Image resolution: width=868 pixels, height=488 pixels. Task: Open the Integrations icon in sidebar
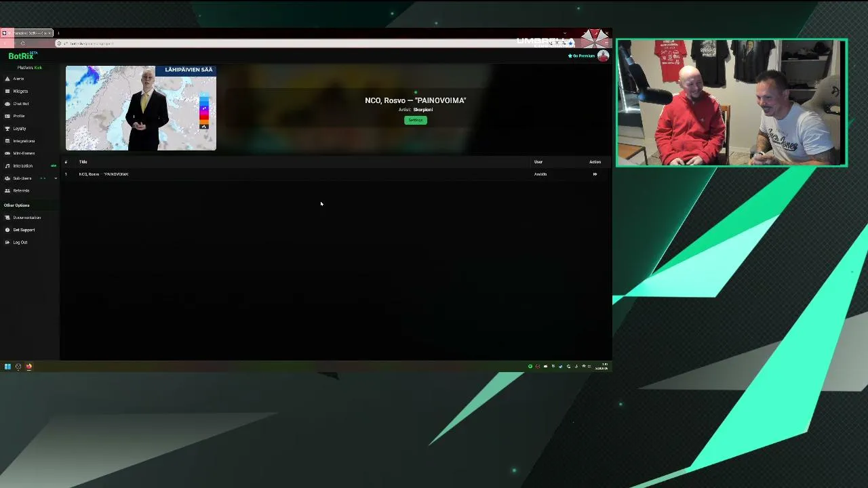tap(7, 141)
